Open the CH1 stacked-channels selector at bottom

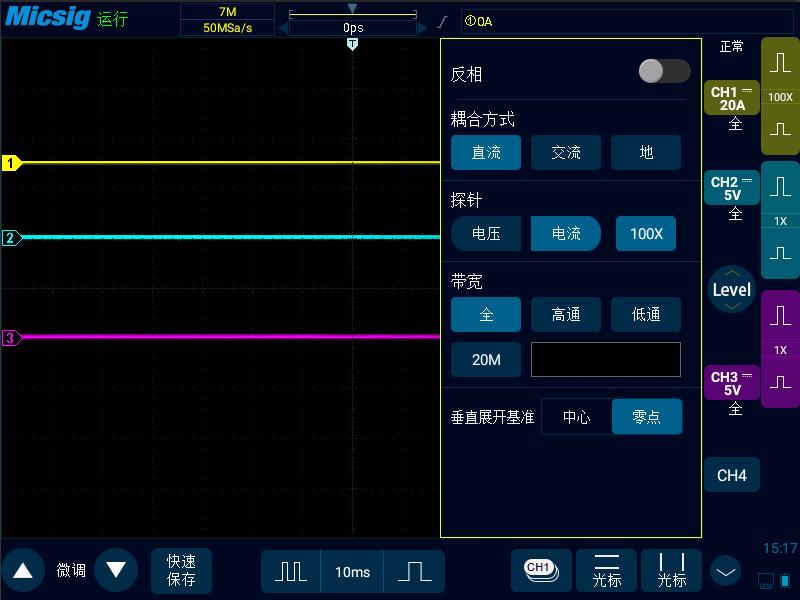[540, 571]
